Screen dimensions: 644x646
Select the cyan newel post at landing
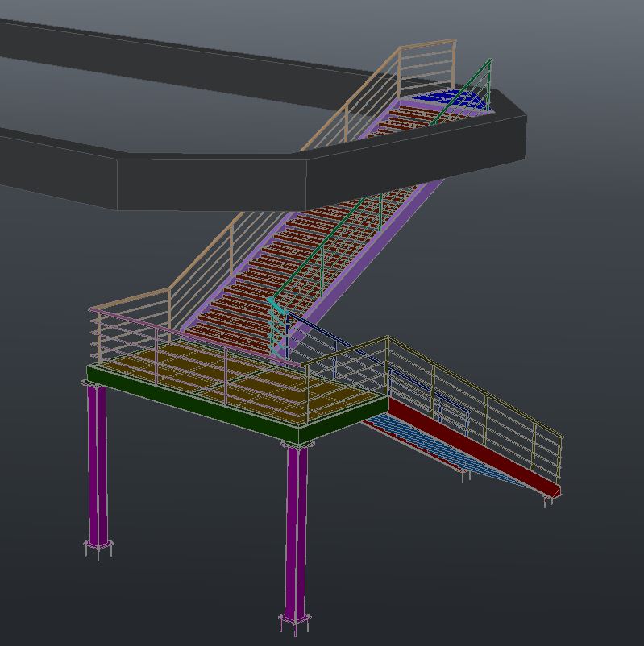tap(278, 330)
